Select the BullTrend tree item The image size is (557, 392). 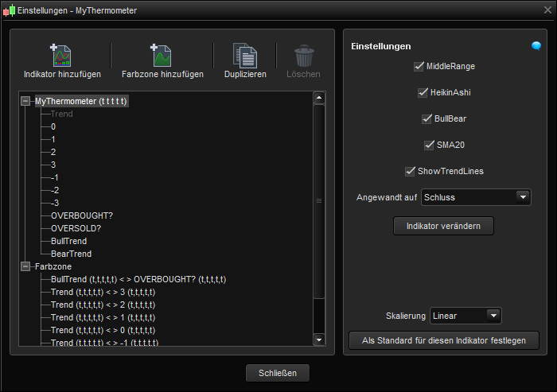(69, 242)
